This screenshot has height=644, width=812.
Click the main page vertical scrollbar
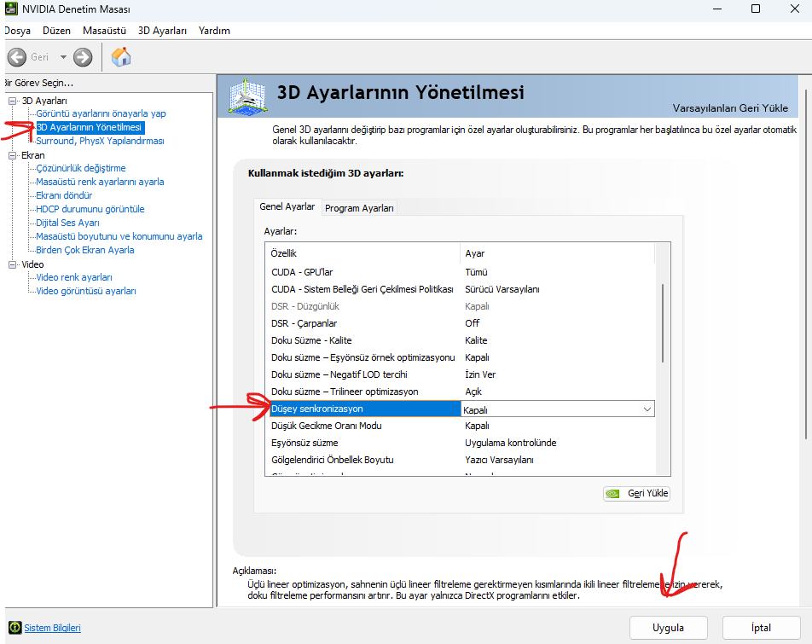[806, 264]
